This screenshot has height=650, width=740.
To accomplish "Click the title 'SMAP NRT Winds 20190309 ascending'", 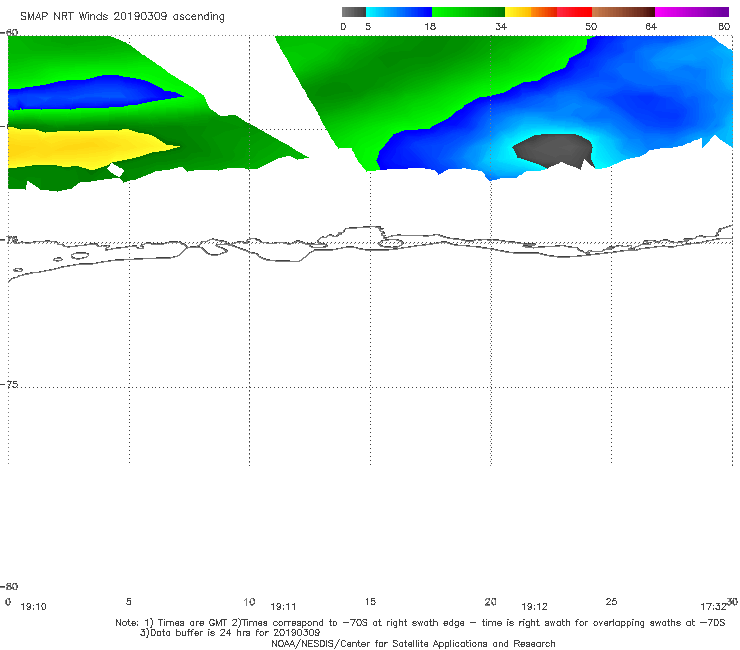I will point(122,17).
